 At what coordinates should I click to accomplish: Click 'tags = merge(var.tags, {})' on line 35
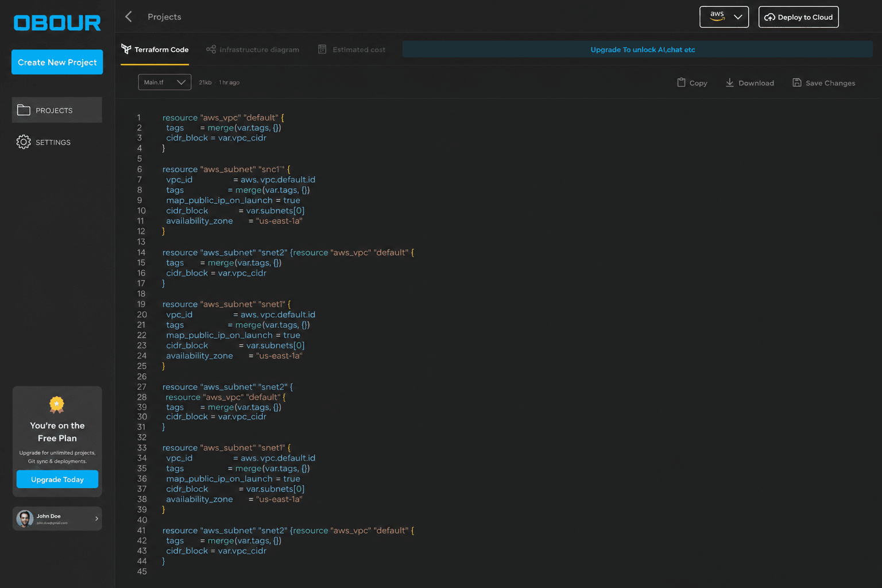tap(238, 469)
